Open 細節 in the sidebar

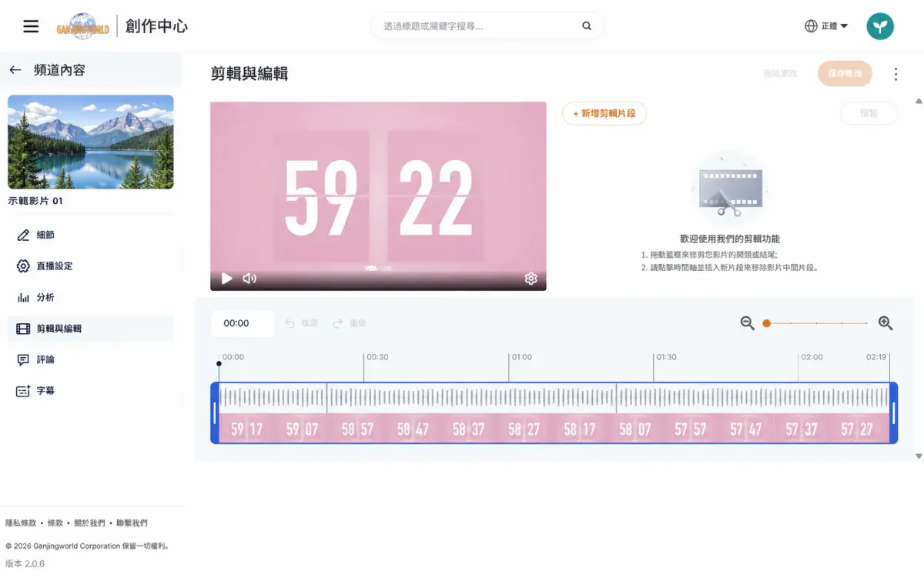click(x=91, y=235)
